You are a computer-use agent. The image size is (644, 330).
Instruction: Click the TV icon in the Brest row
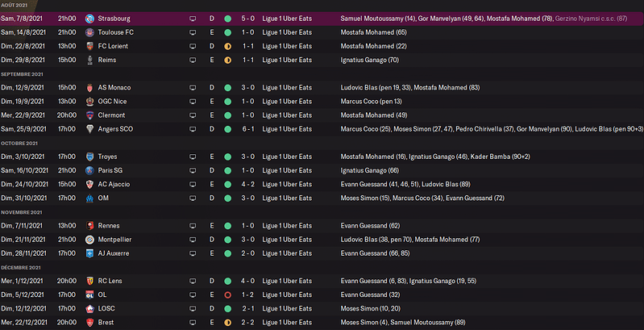pyautogui.click(x=193, y=323)
